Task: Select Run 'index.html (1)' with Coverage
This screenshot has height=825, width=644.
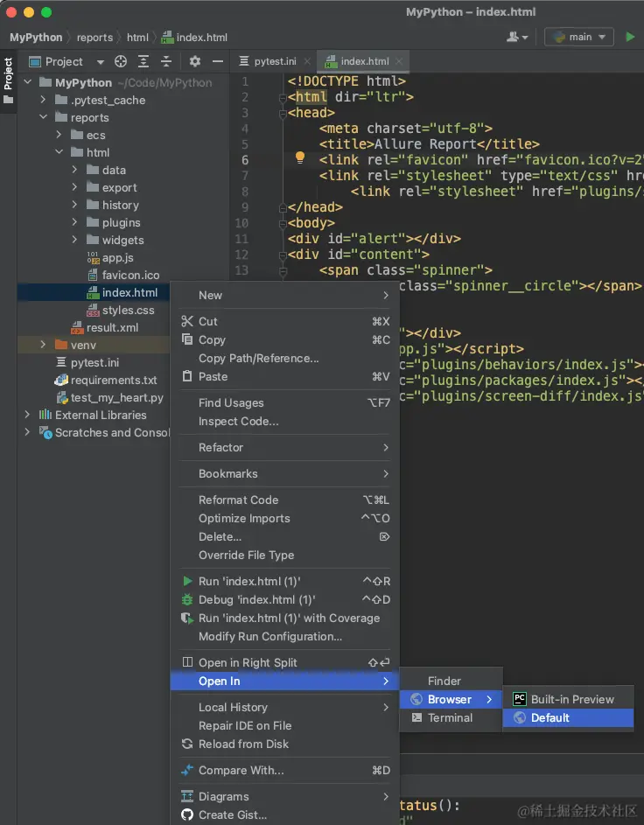Action: [284, 619]
